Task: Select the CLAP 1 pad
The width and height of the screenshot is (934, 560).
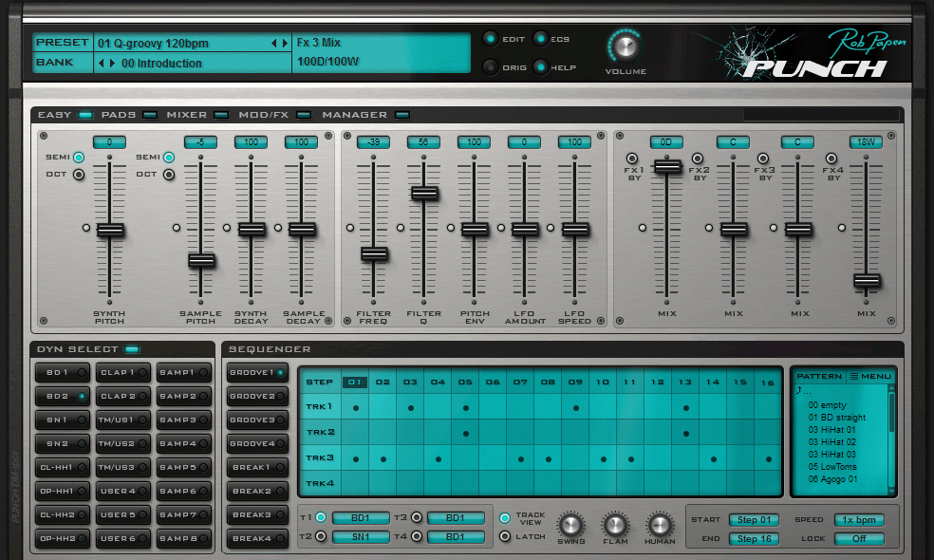Action: click(x=123, y=372)
